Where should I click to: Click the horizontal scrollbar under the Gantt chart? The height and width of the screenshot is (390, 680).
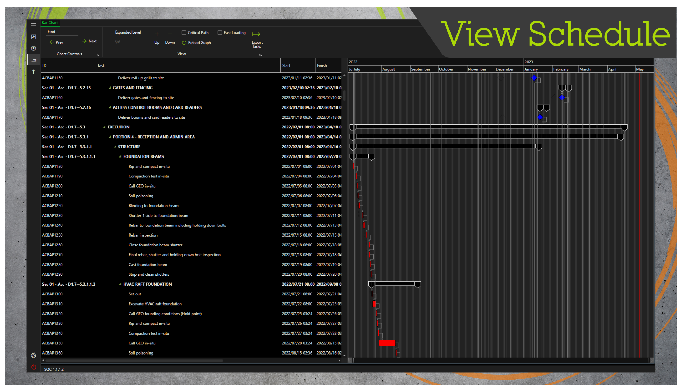(x=501, y=361)
